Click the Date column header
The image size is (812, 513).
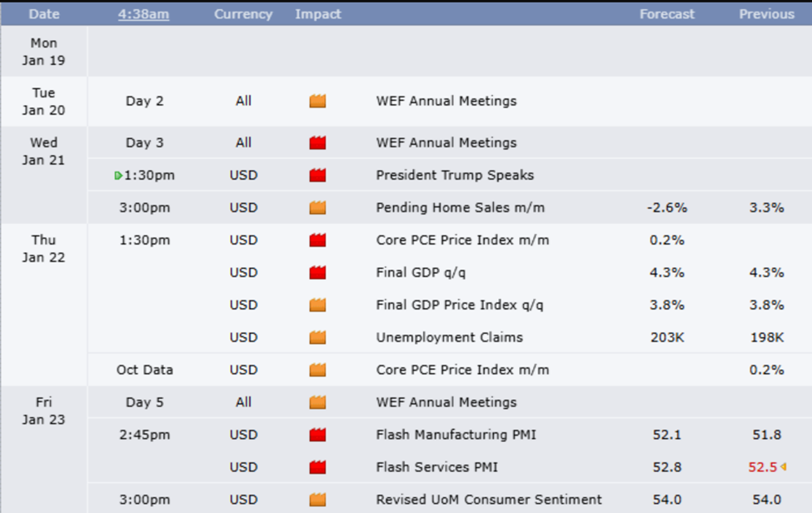[43, 14]
